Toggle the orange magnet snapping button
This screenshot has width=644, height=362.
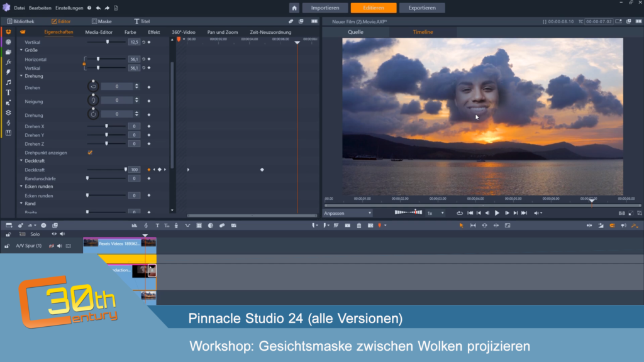pos(612,226)
